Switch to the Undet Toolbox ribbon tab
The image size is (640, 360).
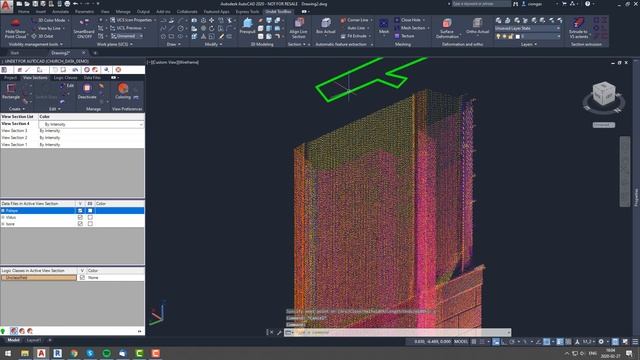278,11
